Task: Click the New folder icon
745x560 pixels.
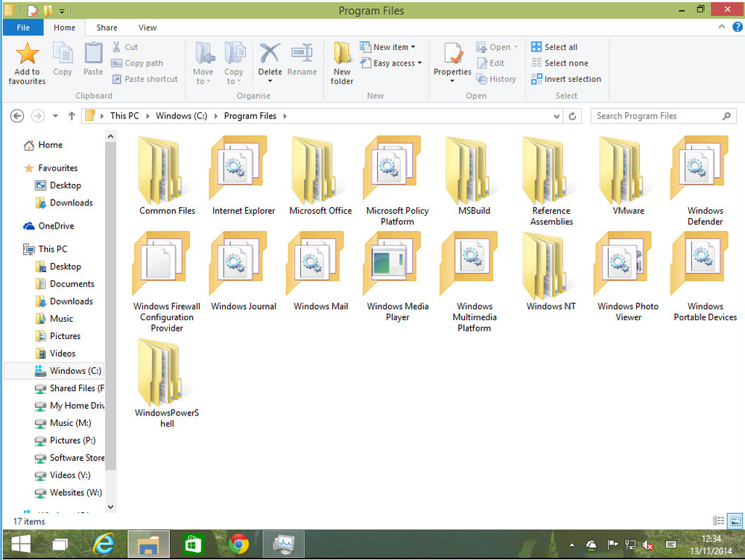Action: tap(342, 53)
